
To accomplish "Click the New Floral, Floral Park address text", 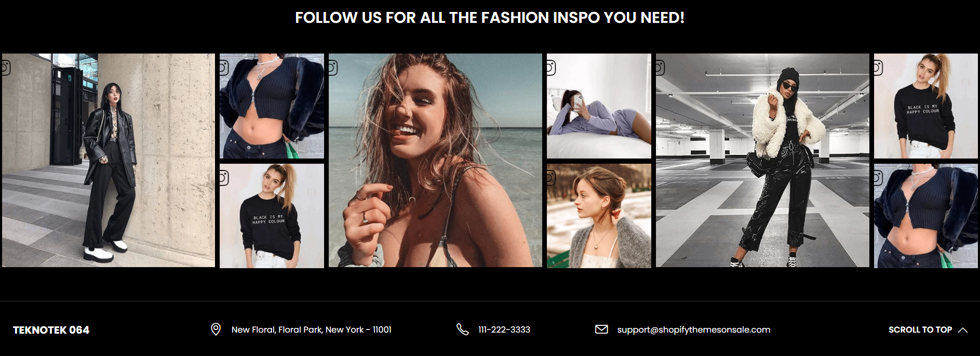I will click(x=311, y=329).
